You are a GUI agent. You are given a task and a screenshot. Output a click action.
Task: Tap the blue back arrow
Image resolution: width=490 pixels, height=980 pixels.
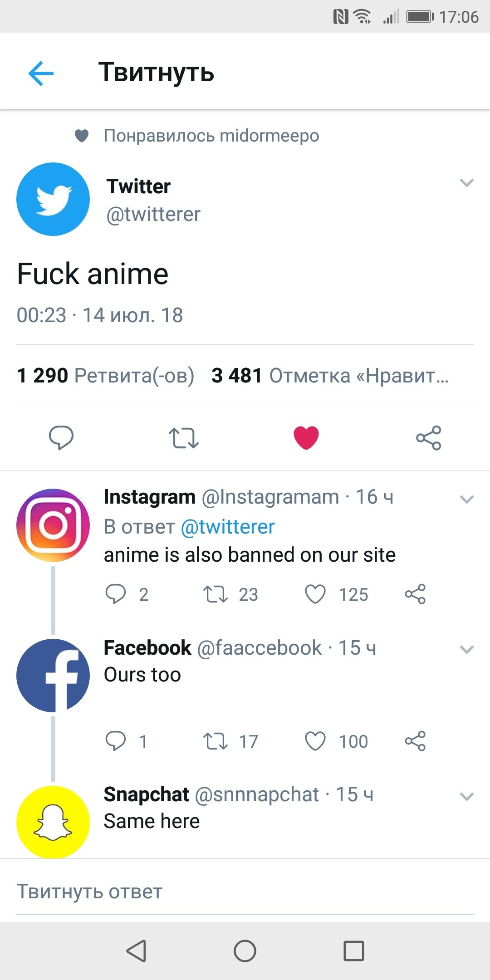coord(41,73)
